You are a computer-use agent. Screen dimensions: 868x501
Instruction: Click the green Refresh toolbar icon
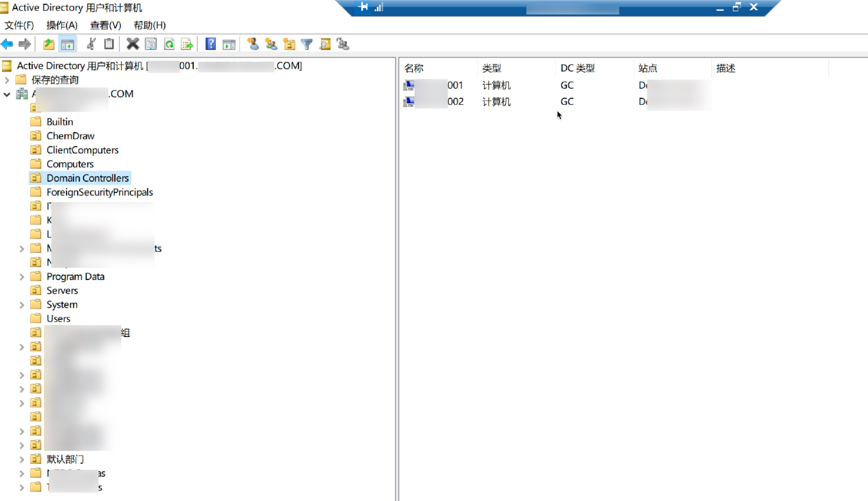(169, 44)
